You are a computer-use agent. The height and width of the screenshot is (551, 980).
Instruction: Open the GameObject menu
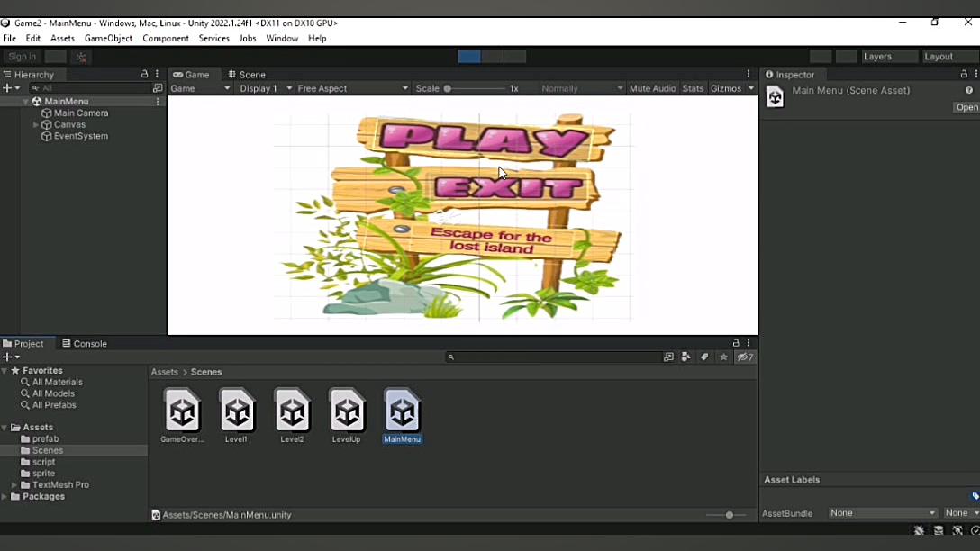coord(108,38)
